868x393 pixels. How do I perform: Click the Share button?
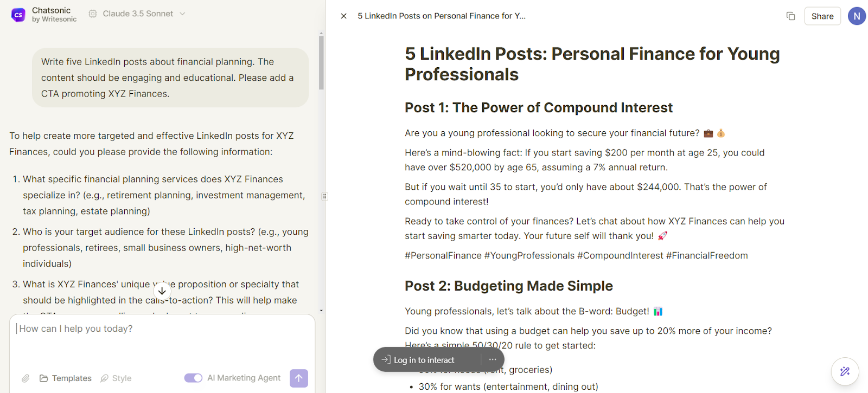click(x=822, y=16)
